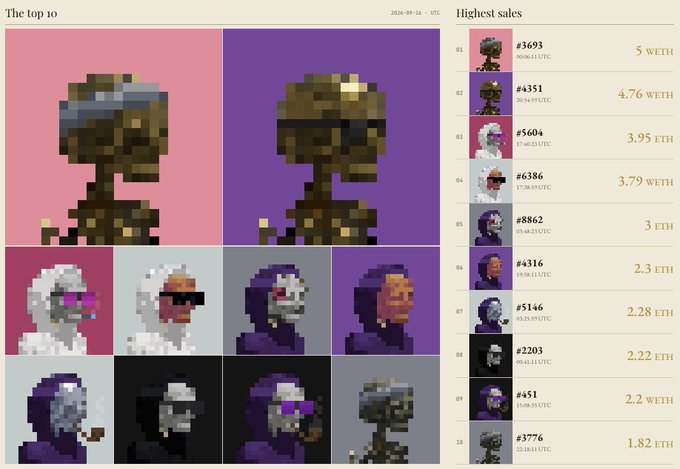Click the UTC timestamp under #451
This screenshot has width=680, height=469.
533,406
